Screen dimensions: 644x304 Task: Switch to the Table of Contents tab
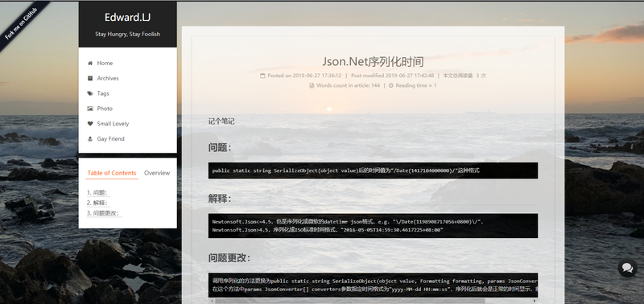pos(112,173)
